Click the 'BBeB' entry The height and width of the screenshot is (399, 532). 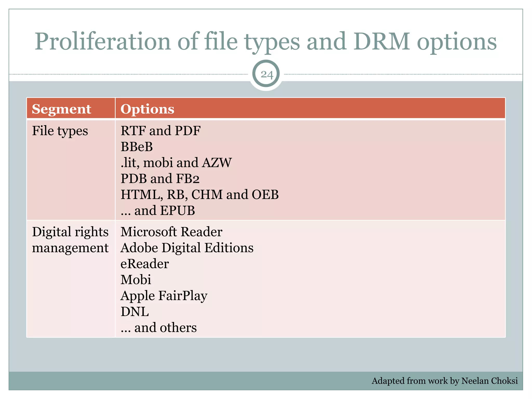point(137,147)
